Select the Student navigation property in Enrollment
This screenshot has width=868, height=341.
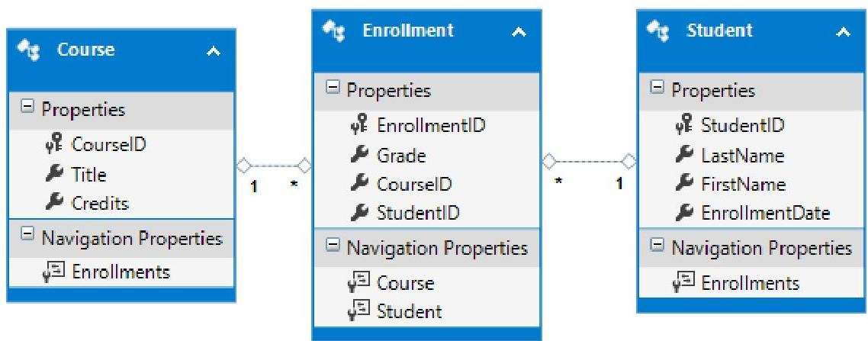410,311
